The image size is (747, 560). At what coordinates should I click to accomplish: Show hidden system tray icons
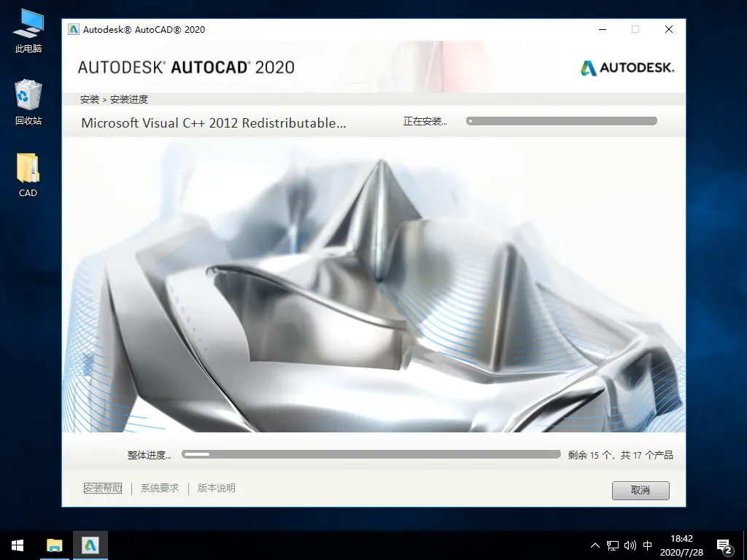[595, 545]
